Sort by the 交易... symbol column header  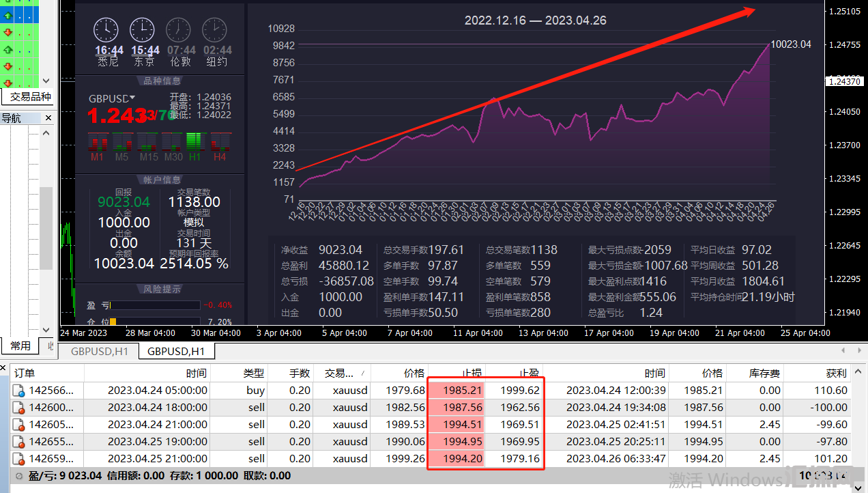[342, 373]
